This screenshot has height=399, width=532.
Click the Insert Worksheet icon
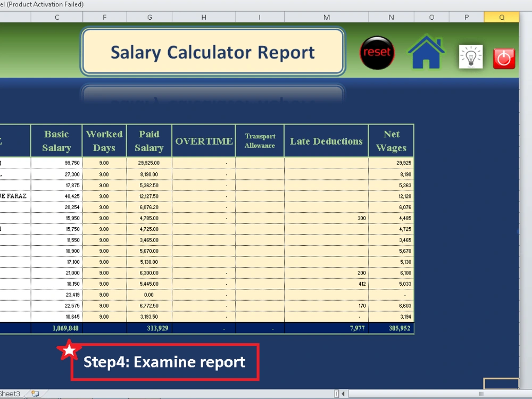tap(34, 395)
